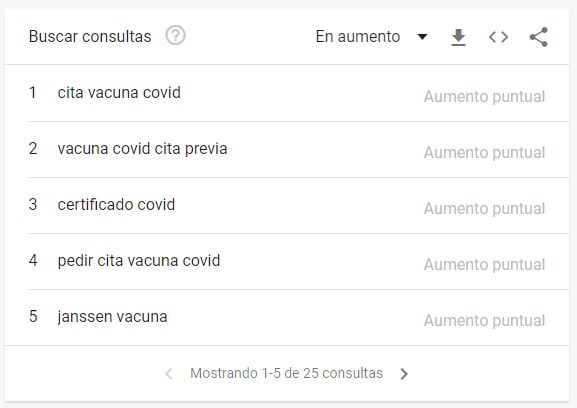Click Aumento puntual for cita vacuna covid
Screen dimensions: 577x408
click(484, 97)
